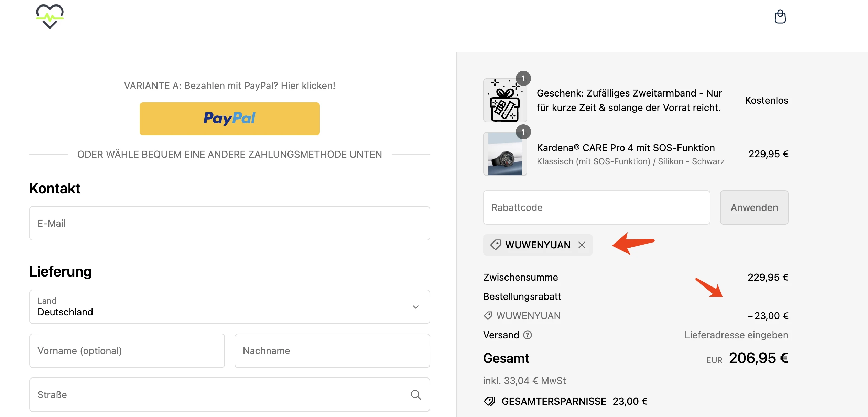868x417 pixels.
Task: Click the Nachname input field
Action: click(332, 351)
